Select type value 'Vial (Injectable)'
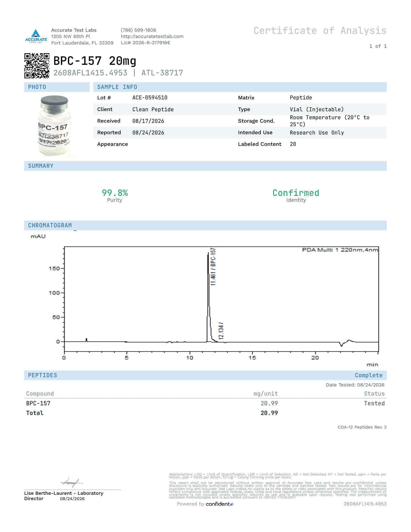 317,109
